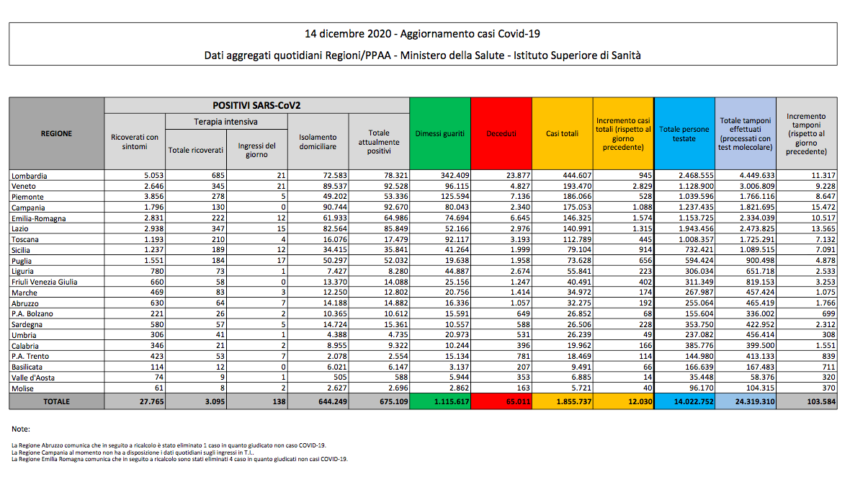The width and height of the screenshot is (868, 477).
Task: Select the Veneto region cell
Action: pos(24,186)
